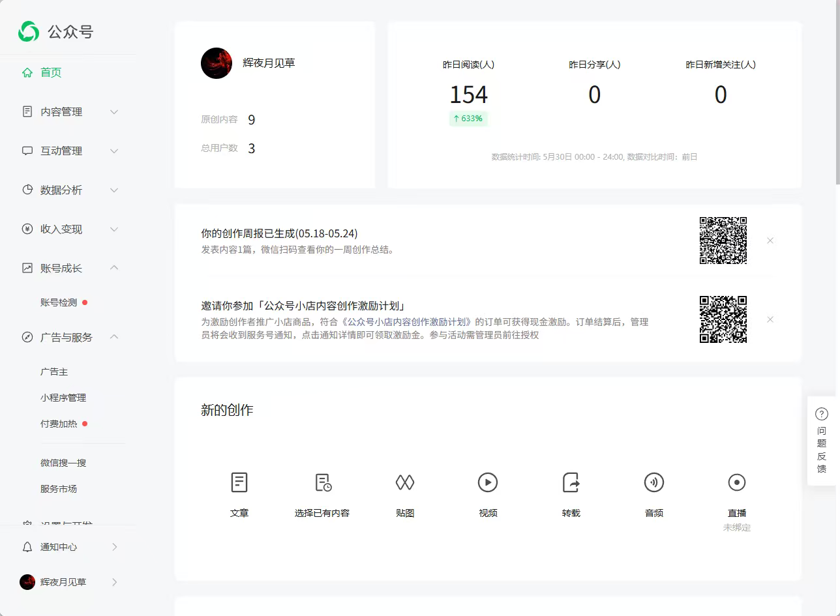Open the 《公众号小店内容创作激励计划》 link
Image resolution: width=840 pixels, height=616 pixels.
pyautogui.click(x=406, y=322)
